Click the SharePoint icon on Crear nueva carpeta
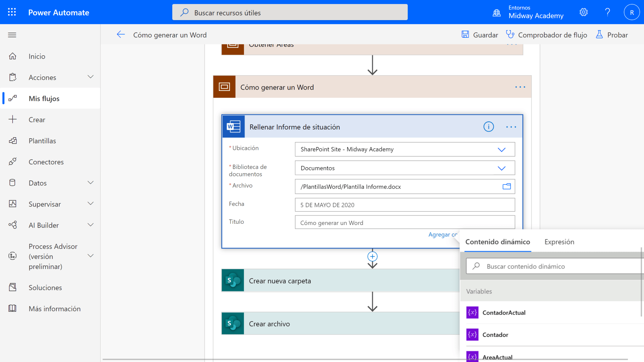Viewport: 644px width, 362px height. tap(232, 281)
